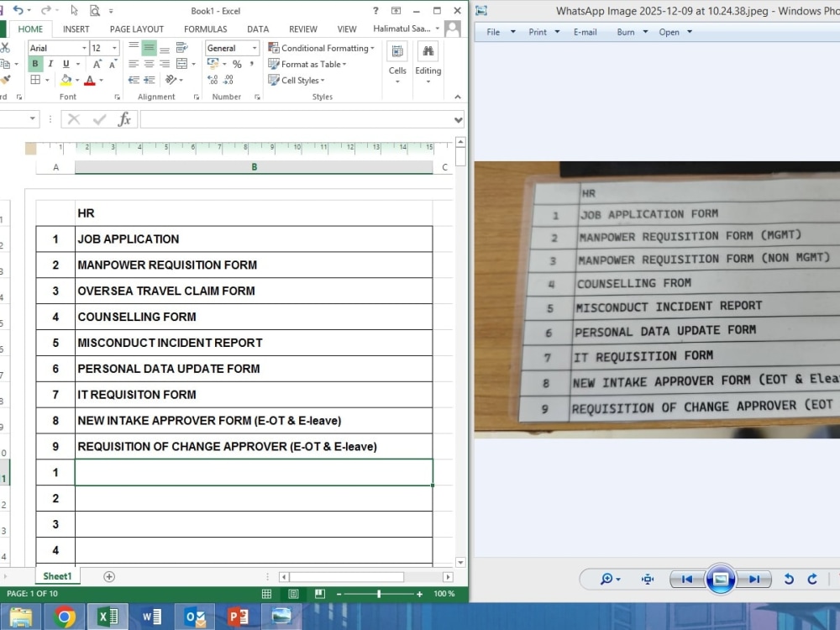Image resolution: width=840 pixels, height=630 pixels.
Task: Apply the red Font Color
Action: click(90, 80)
